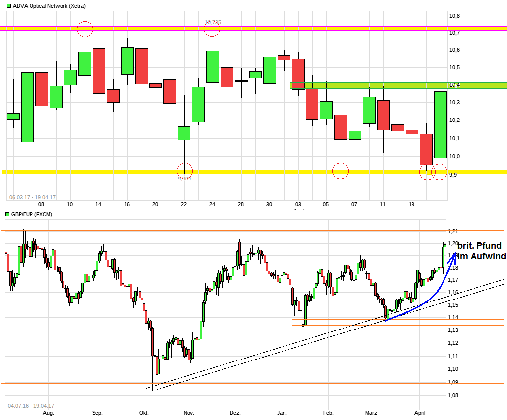Click the 'Nov.' label on time axis
The height and width of the screenshot is (420, 507).
point(189,413)
